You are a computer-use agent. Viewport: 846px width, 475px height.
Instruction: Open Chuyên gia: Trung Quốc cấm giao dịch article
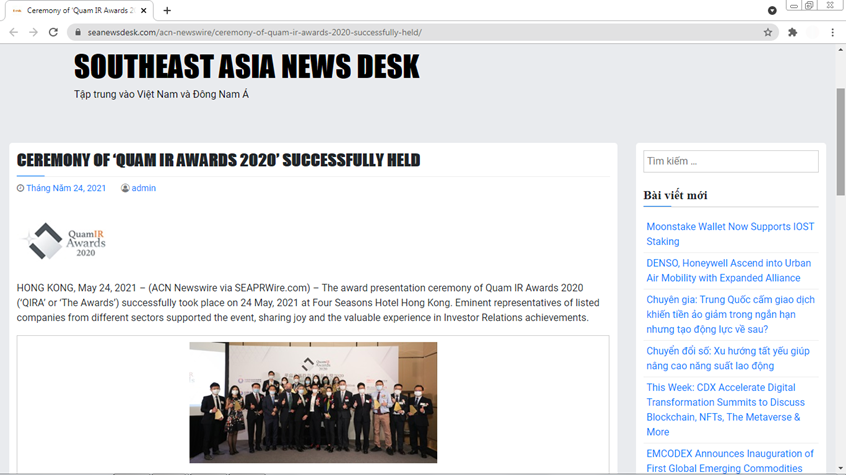point(731,314)
